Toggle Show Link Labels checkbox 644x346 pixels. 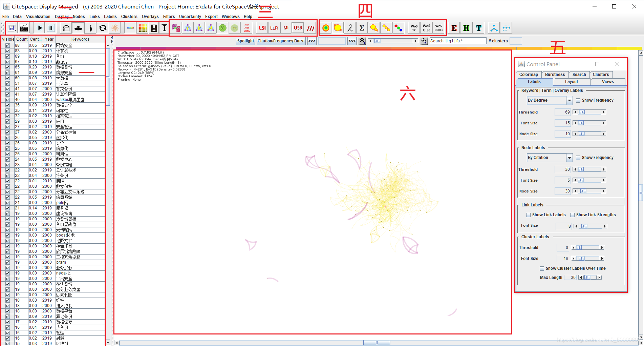(x=528, y=215)
